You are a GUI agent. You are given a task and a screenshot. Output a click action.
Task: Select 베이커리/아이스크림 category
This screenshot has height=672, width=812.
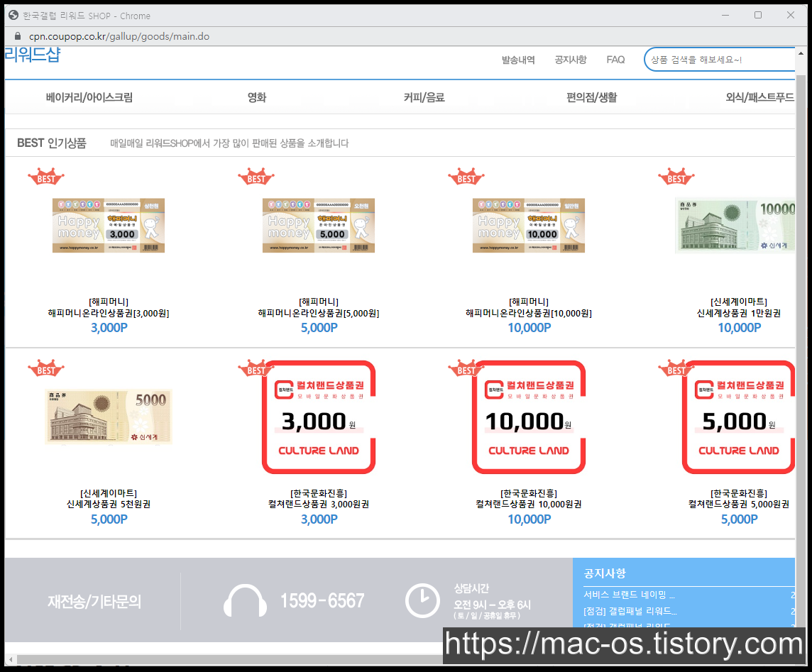(89, 97)
